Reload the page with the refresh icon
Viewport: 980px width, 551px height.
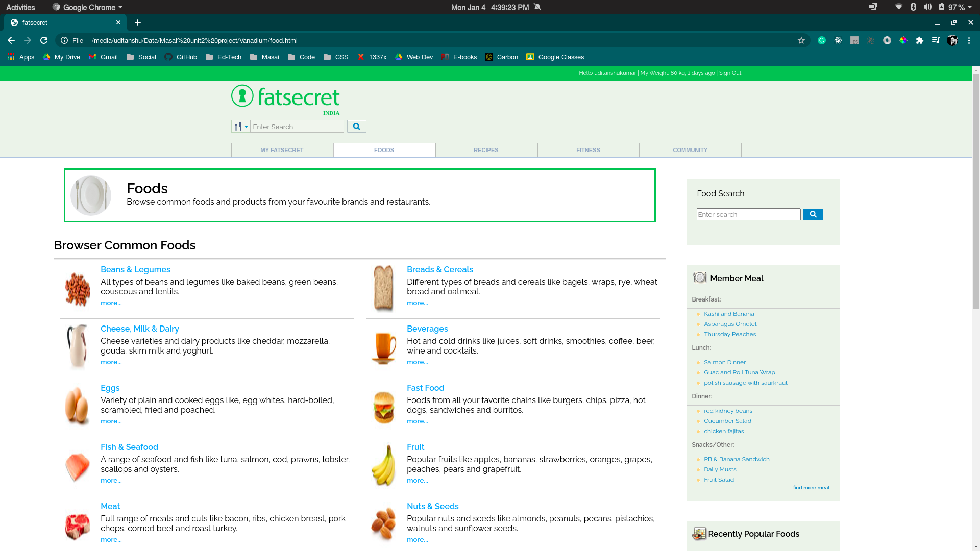(44, 41)
